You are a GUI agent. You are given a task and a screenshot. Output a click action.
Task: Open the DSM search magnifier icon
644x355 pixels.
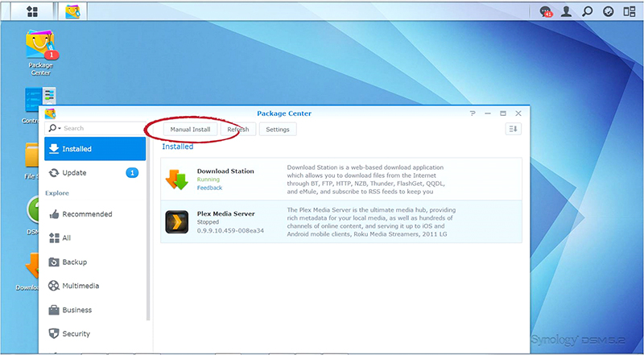(x=588, y=11)
